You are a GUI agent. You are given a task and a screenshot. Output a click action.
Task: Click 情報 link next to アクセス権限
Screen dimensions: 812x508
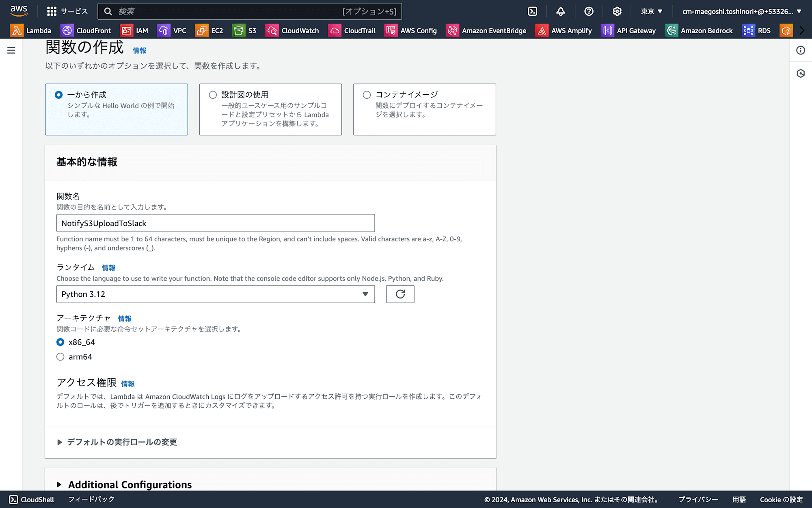pyautogui.click(x=128, y=384)
